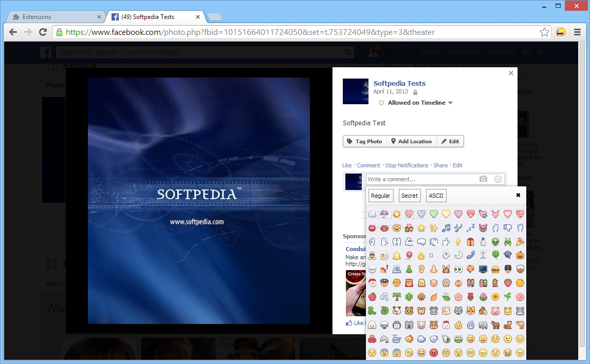
Task: Pick the four-leaf clover emoji
Action: (495, 256)
